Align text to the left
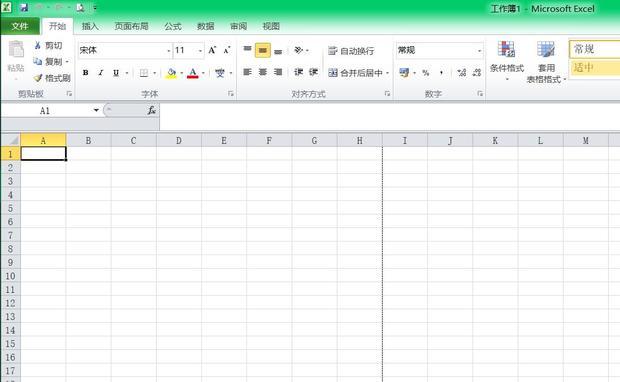 coord(248,72)
